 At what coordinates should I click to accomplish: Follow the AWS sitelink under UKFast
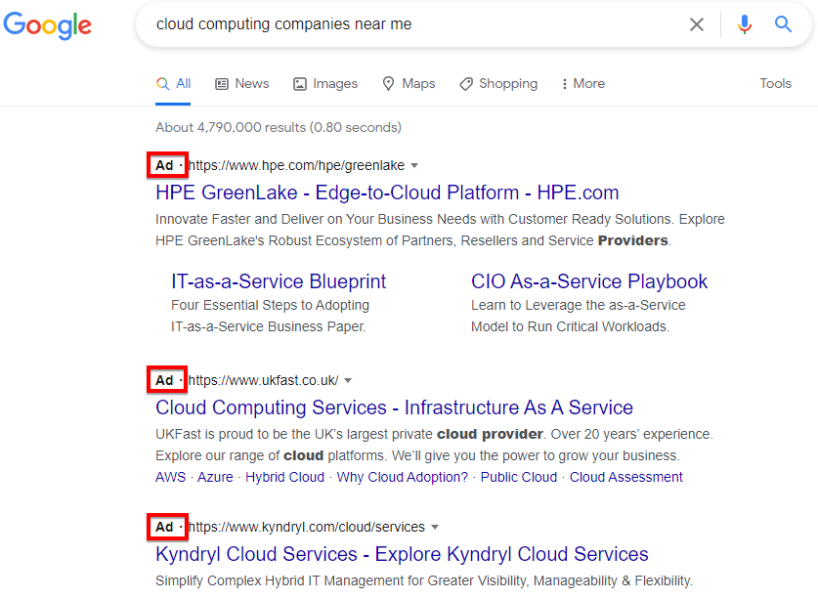click(170, 477)
